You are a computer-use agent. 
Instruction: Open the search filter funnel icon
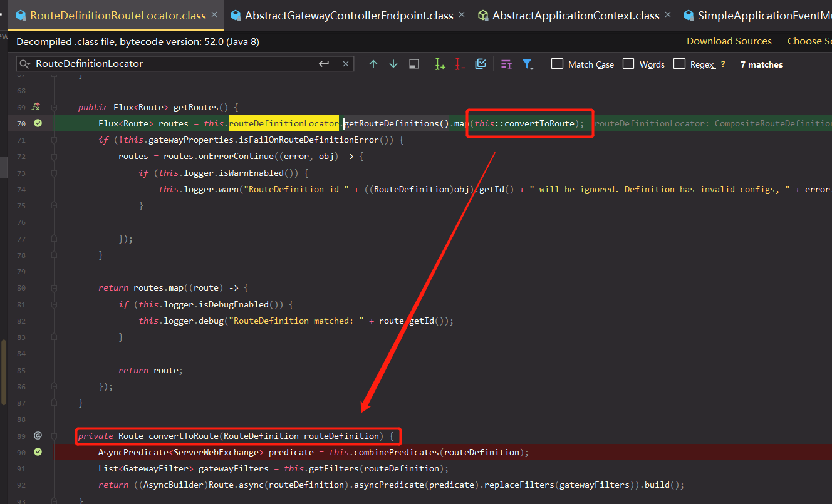pyautogui.click(x=528, y=64)
